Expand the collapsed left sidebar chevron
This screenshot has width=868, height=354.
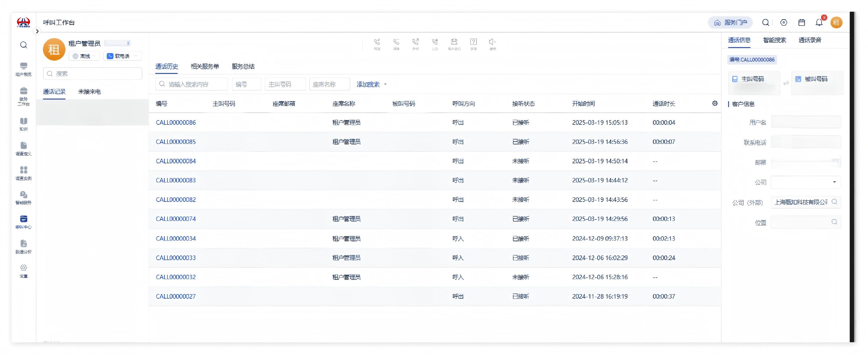pyautogui.click(x=37, y=31)
